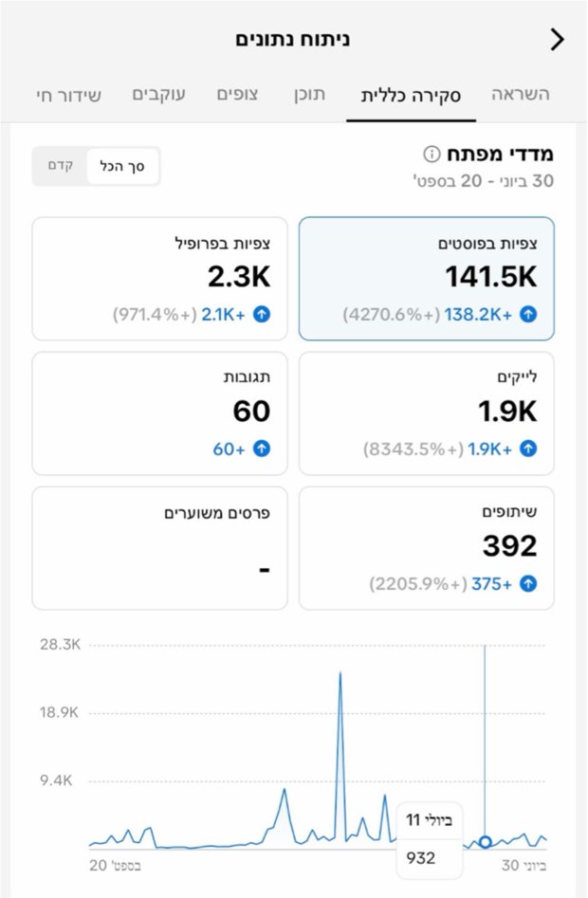Tap the up-arrow icon in שיתופים card
This screenshot has width=588, height=898.
coord(528,583)
